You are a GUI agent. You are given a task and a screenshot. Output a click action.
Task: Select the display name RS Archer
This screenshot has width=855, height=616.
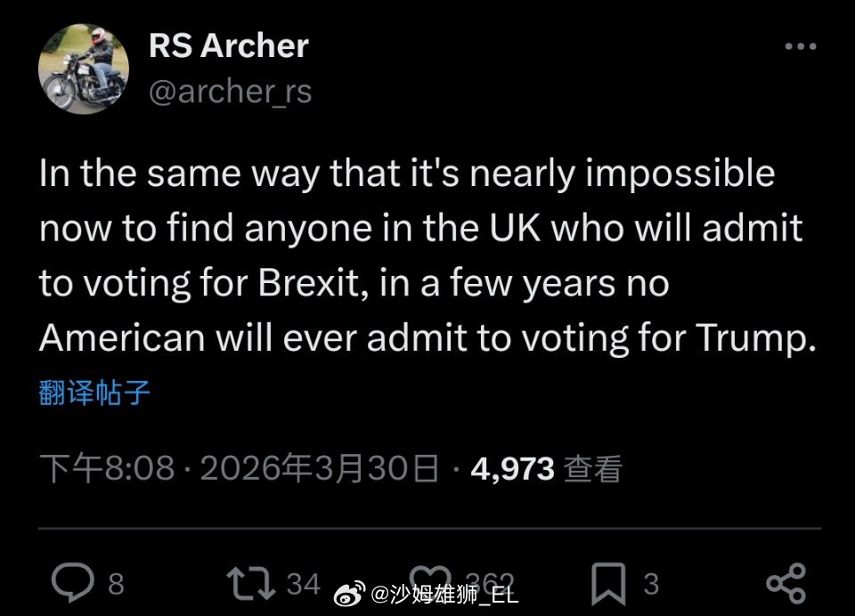[227, 45]
